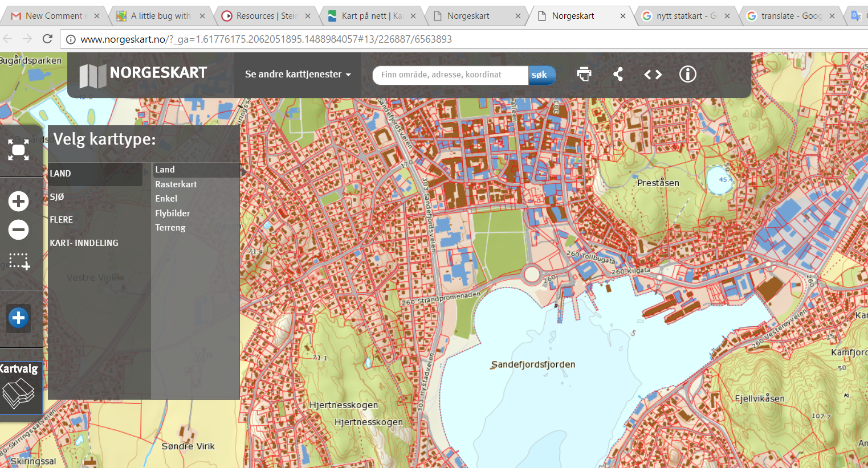This screenshot has width=868, height=468.
Task: Select the LAND category
Action: (60, 174)
